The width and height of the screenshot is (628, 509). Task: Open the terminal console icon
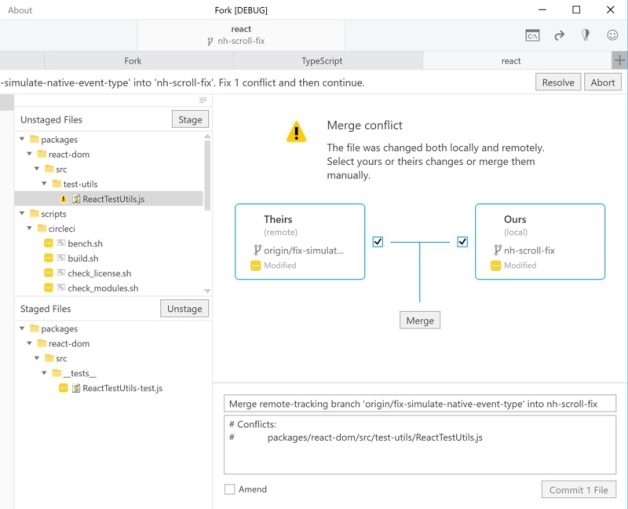pyautogui.click(x=534, y=35)
